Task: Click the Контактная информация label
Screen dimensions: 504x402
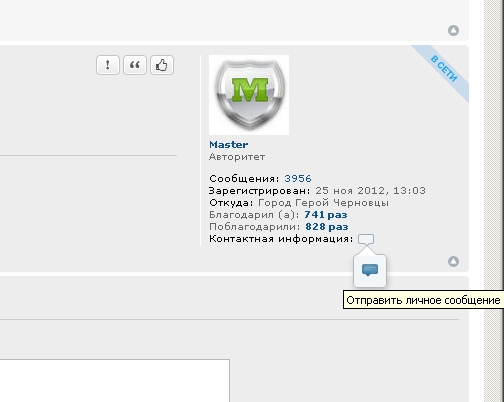Action: pos(281,239)
